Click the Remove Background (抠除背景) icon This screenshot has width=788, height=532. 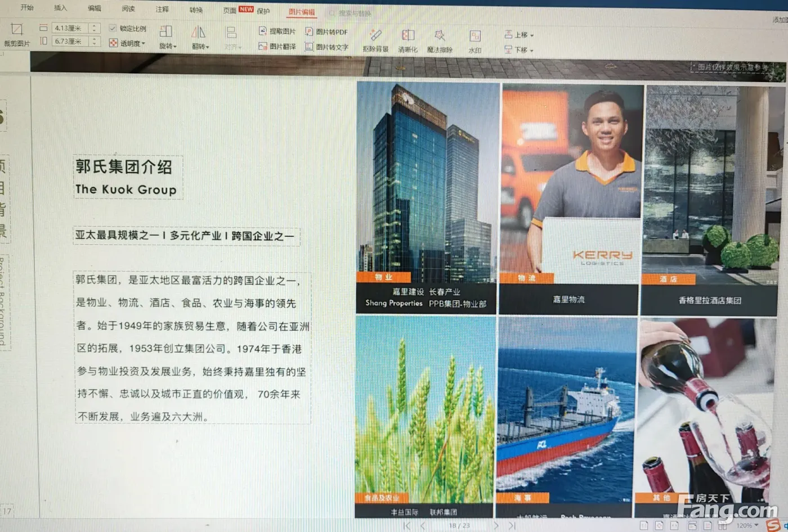click(x=375, y=40)
